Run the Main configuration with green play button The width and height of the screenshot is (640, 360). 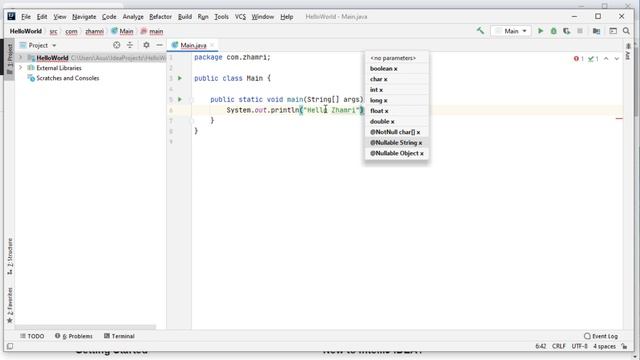540,31
